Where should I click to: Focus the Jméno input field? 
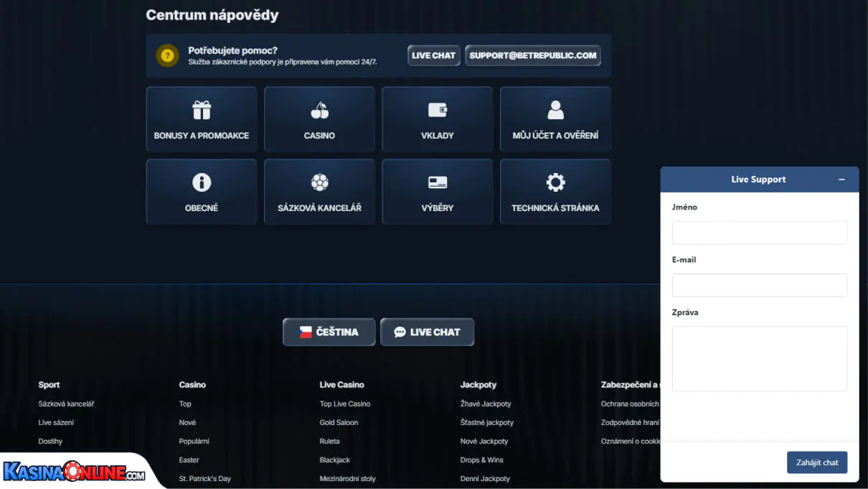point(759,233)
